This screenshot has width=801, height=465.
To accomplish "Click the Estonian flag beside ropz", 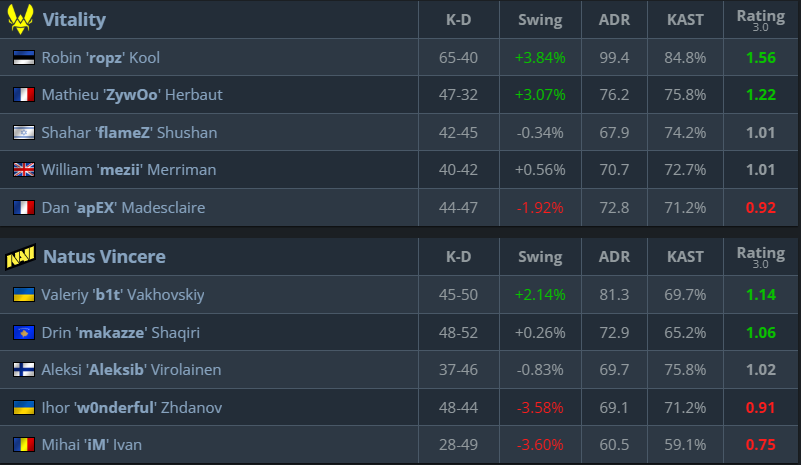I will click(x=23, y=58).
